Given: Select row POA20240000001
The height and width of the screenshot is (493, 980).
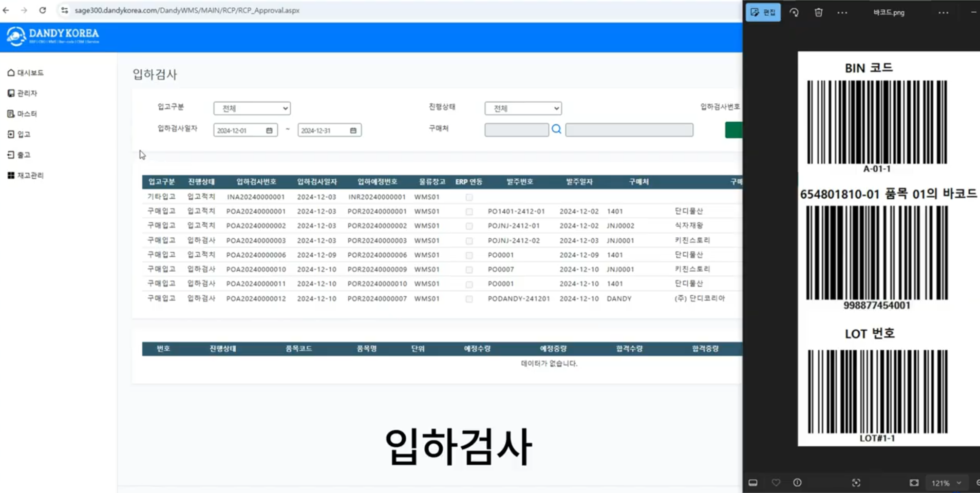Looking at the screenshot, I should pyautogui.click(x=442, y=211).
